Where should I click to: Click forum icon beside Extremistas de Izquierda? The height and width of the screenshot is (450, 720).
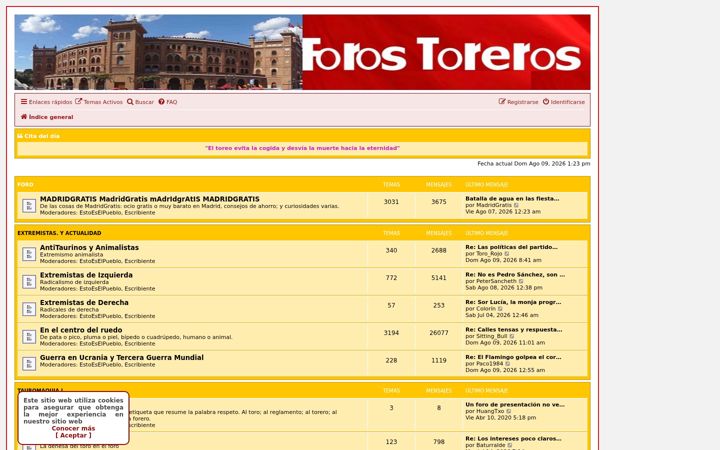click(29, 281)
